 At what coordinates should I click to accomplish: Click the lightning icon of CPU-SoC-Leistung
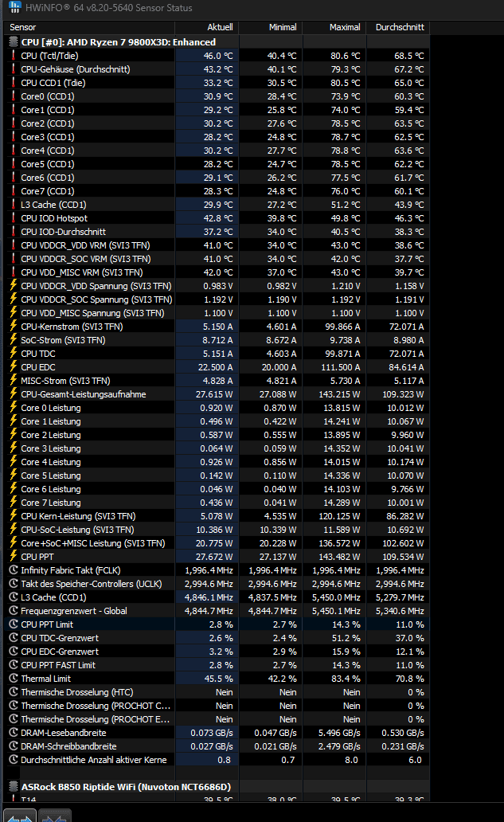tap(14, 530)
